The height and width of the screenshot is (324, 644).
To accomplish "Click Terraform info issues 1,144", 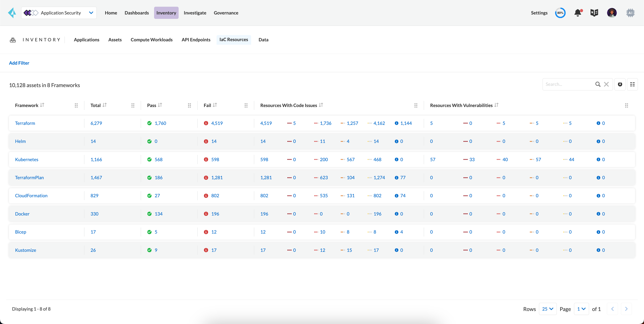I will [406, 123].
